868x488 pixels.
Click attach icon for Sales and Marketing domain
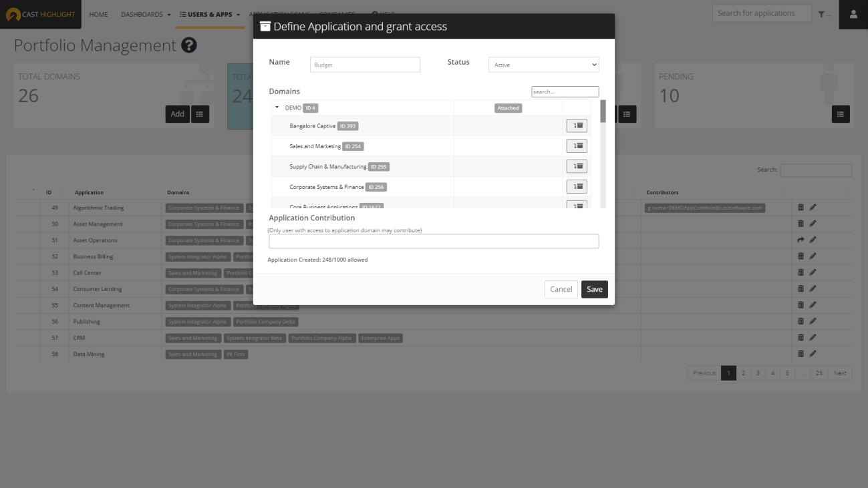coord(576,146)
